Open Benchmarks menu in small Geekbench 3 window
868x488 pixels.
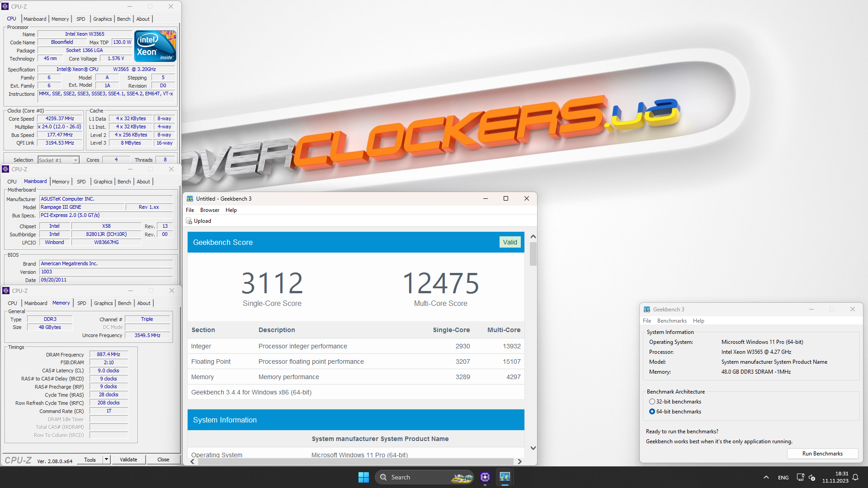pos(672,321)
